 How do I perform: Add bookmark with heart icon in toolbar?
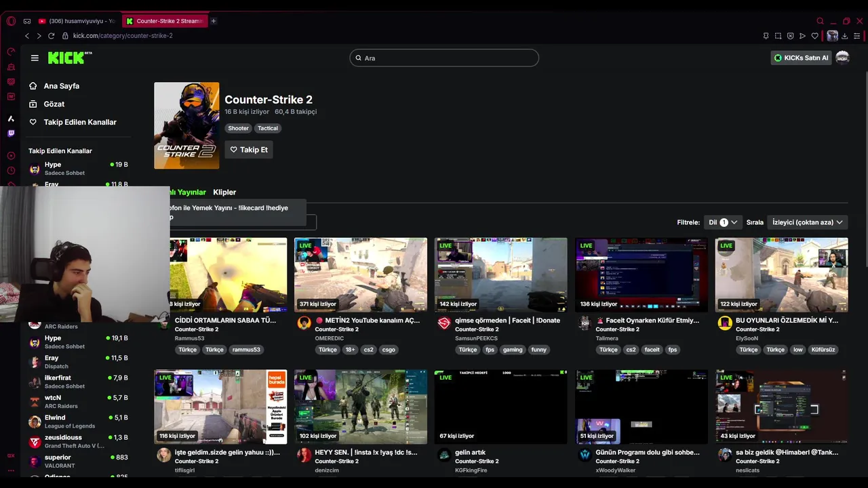point(814,36)
